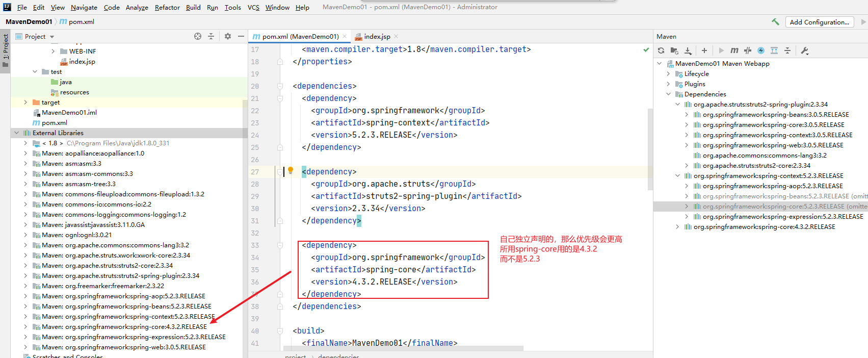Toggle fold marker at line 33 dependency
This screenshot has height=358, width=868.
point(280,245)
